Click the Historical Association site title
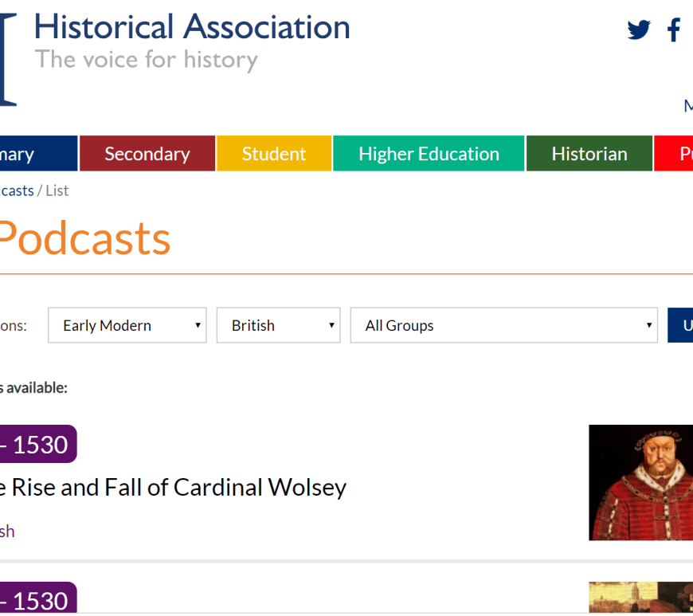693x616 pixels. (192, 27)
